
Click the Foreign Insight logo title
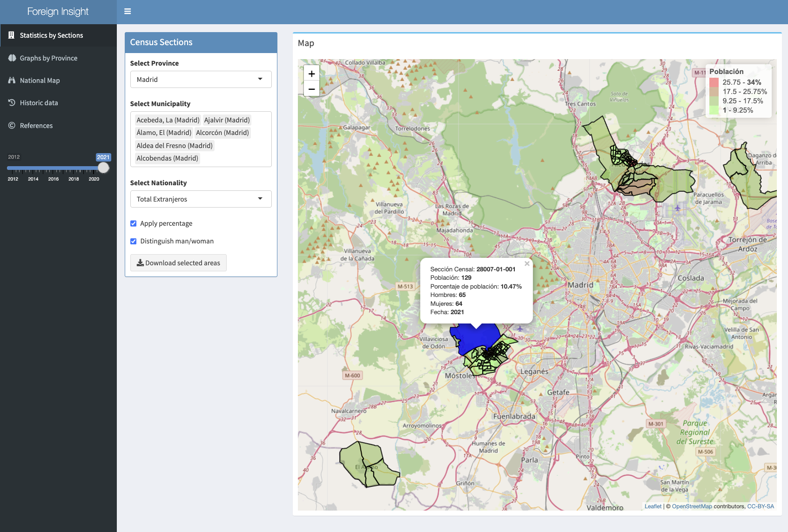click(58, 12)
